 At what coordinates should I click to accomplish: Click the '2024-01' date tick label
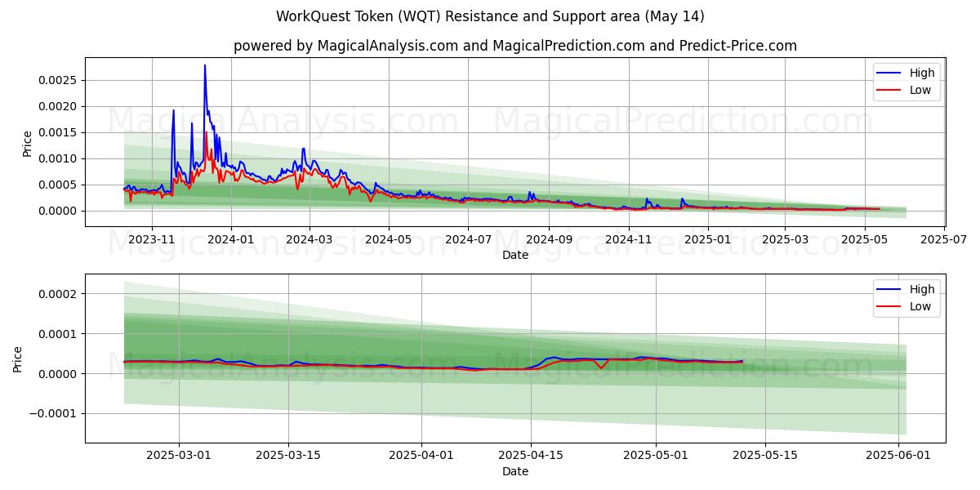tap(230, 239)
